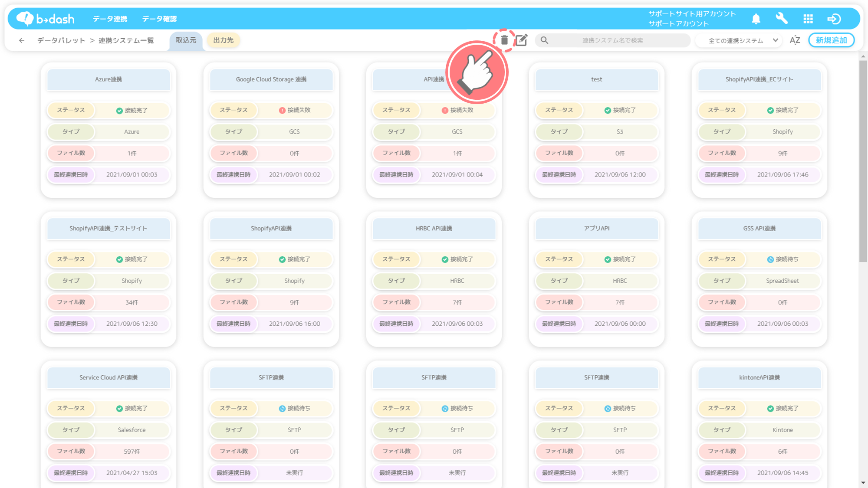This screenshot has width=868, height=488.
Task: Click date 2021/09/06 12:30
Action: 132,324
